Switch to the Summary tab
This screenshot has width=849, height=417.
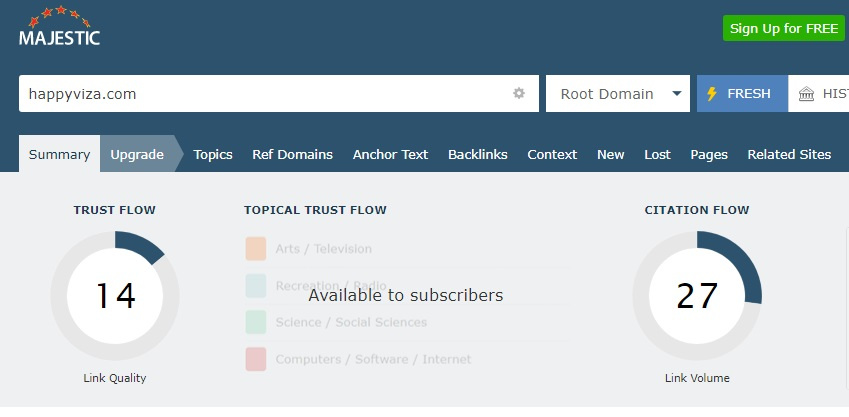click(x=60, y=154)
